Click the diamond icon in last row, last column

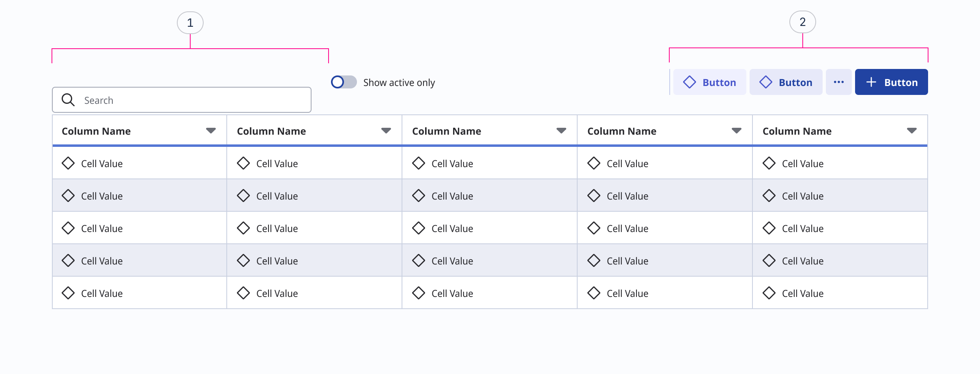point(769,293)
